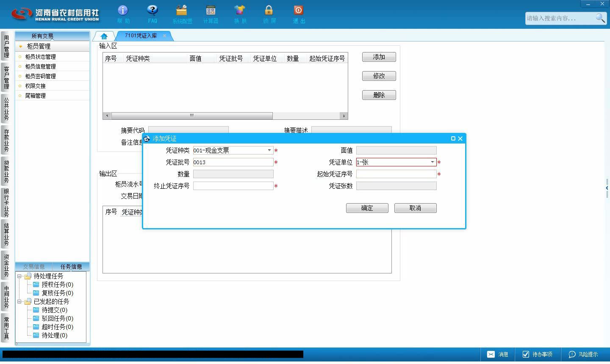Collapse the 待处理任务 tree node
This screenshot has width=610, height=364.
click(19, 276)
